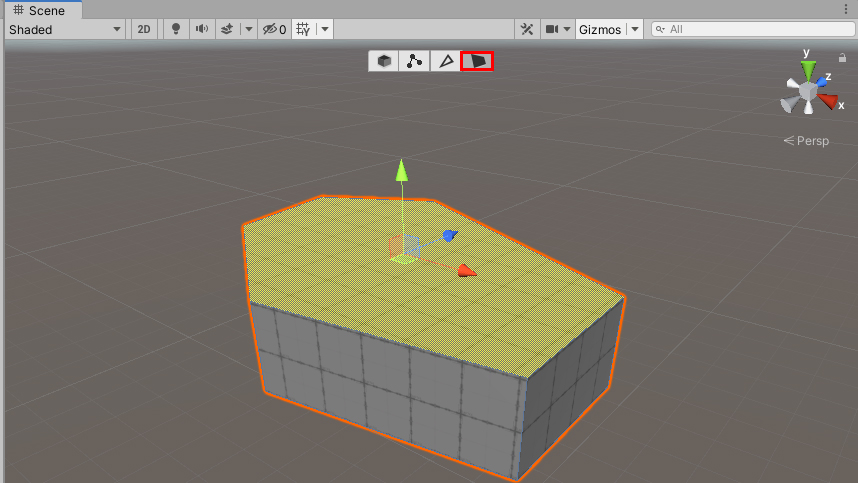Click the scene camera settings icon
The height and width of the screenshot is (483, 858).
(x=552, y=29)
